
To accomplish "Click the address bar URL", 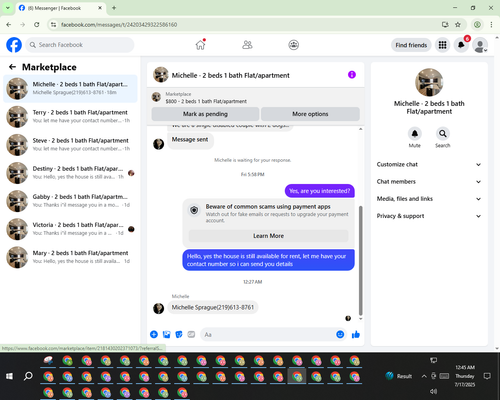I will (x=119, y=25).
